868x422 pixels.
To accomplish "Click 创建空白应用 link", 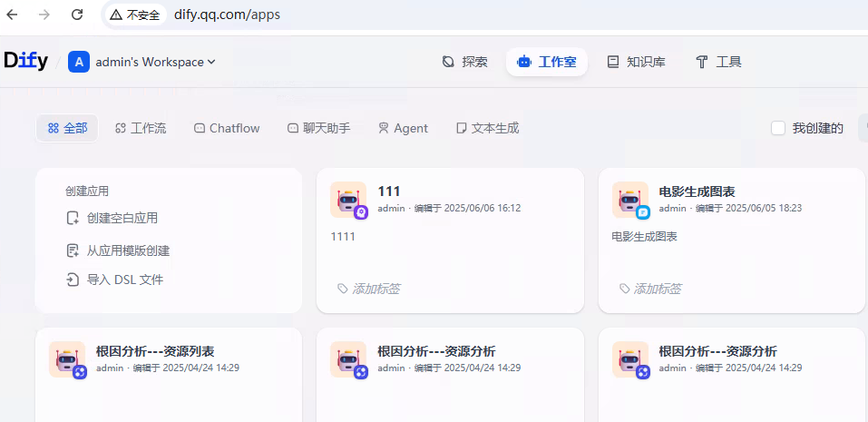I will click(122, 218).
